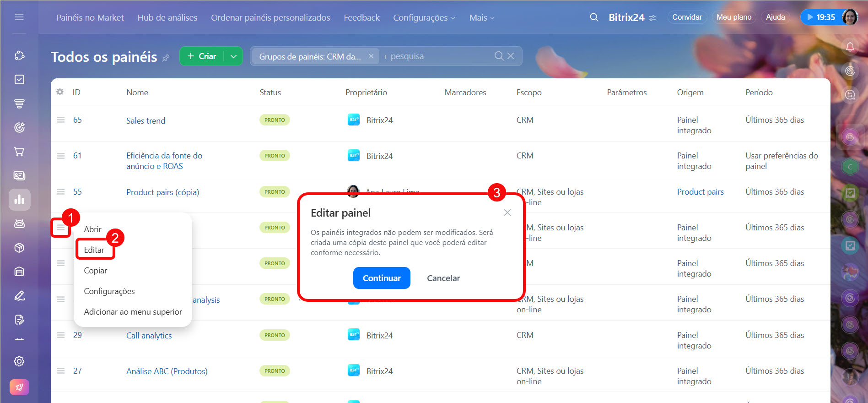The width and height of the screenshot is (868, 403).
Task: Select the BI analytics bar chart icon
Action: (19, 200)
